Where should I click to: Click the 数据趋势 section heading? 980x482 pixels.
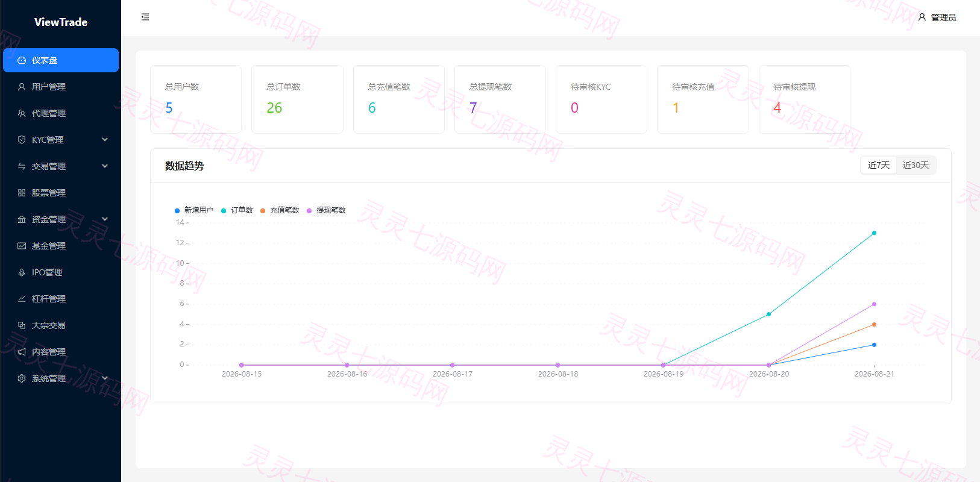pyautogui.click(x=184, y=166)
